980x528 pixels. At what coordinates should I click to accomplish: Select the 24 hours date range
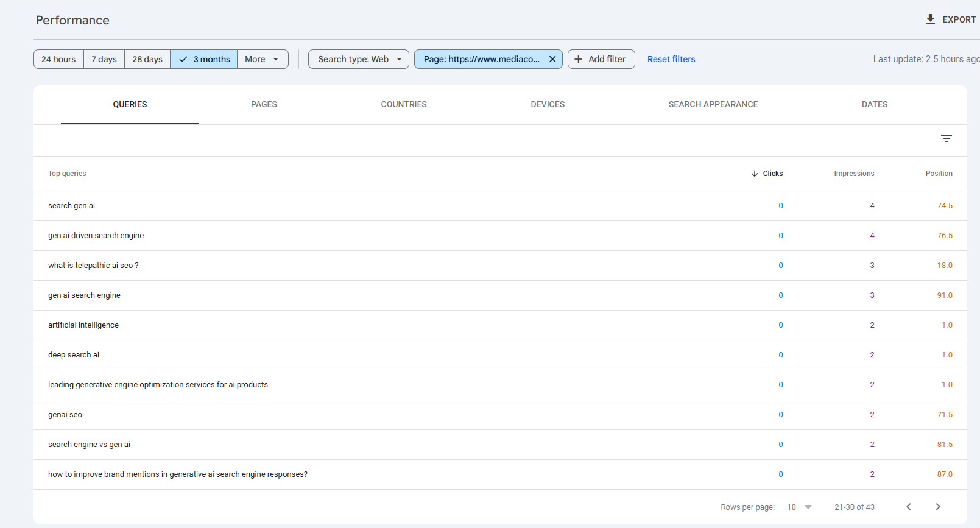click(x=58, y=59)
